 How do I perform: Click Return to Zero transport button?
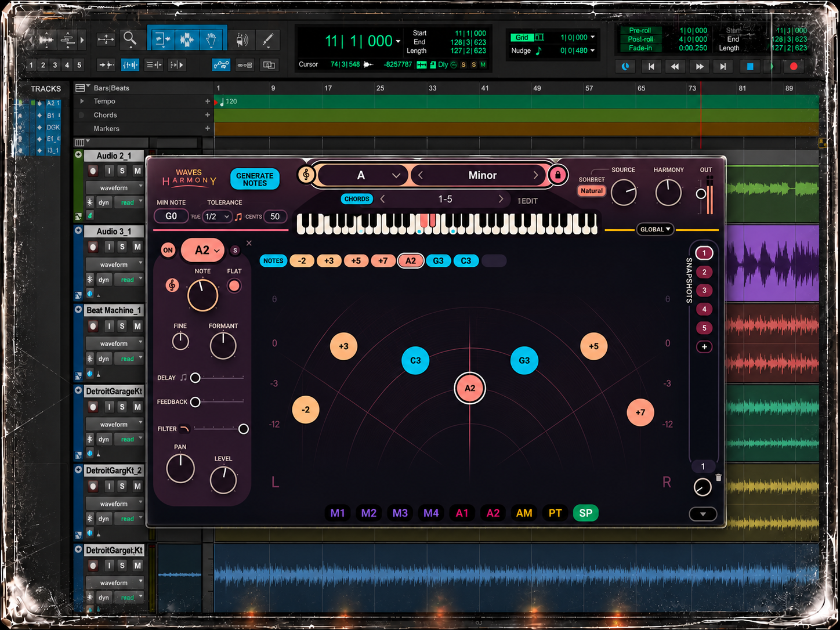651,67
